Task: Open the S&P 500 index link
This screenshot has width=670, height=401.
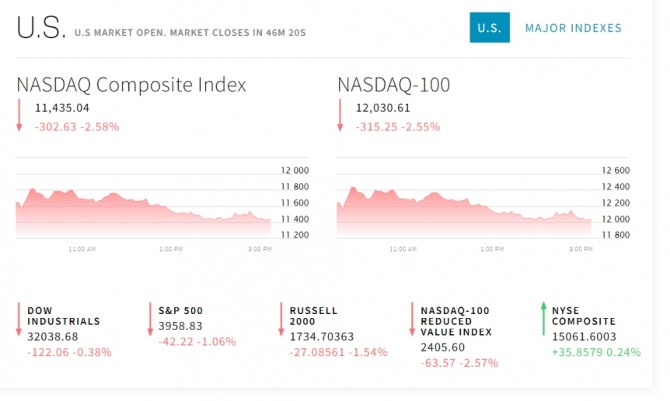Action: 181,310
